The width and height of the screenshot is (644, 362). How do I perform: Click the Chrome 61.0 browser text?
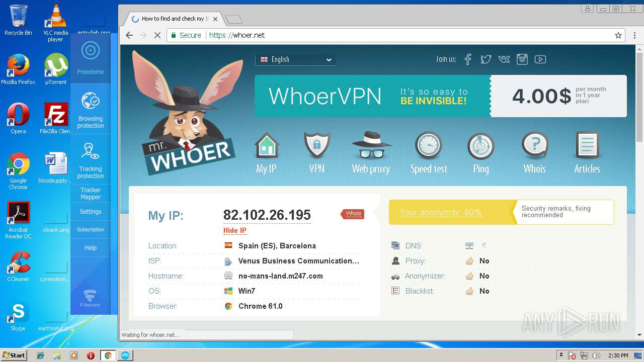tap(261, 306)
